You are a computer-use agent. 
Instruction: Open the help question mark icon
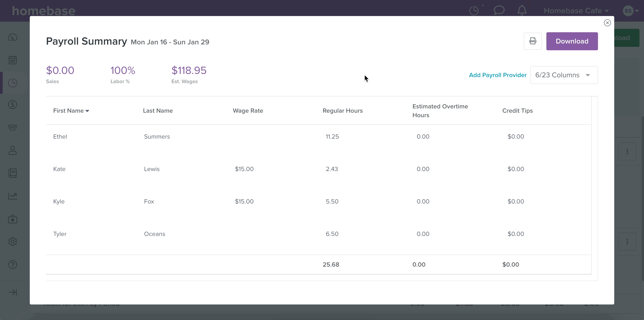(x=12, y=265)
